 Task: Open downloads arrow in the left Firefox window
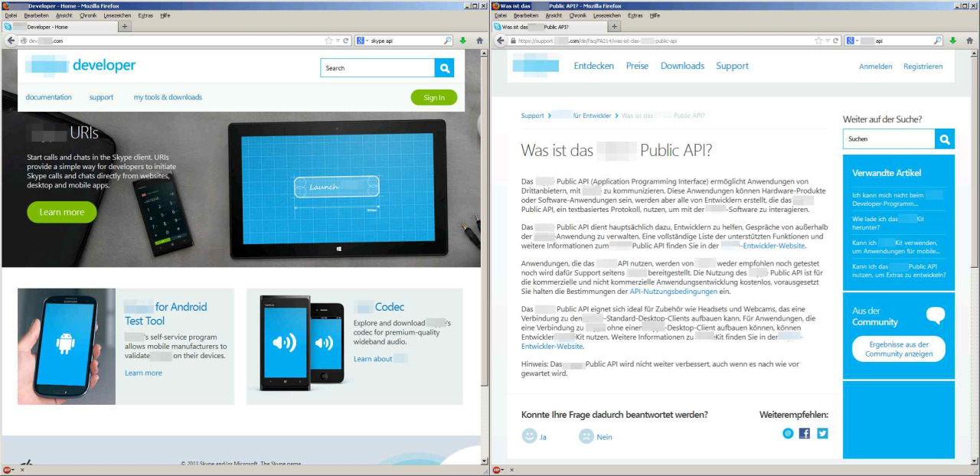pos(462,41)
